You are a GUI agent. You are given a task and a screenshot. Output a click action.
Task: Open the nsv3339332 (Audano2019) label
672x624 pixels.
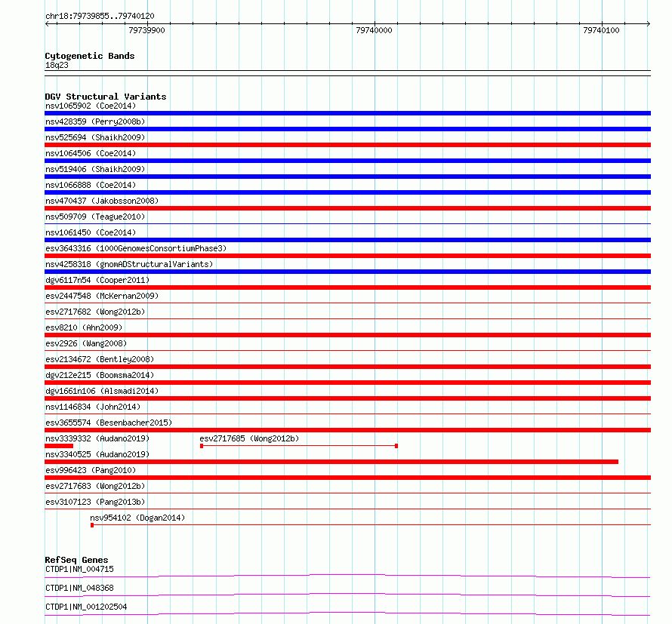point(97,438)
